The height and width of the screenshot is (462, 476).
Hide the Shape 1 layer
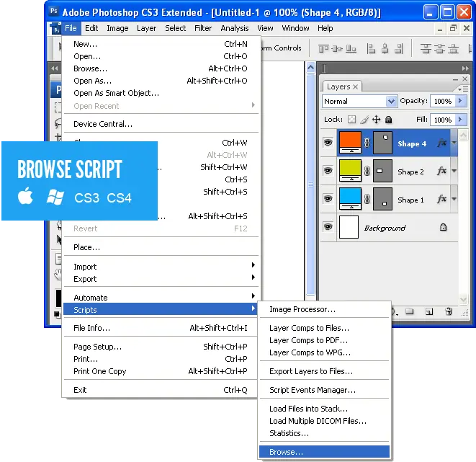[328, 199]
